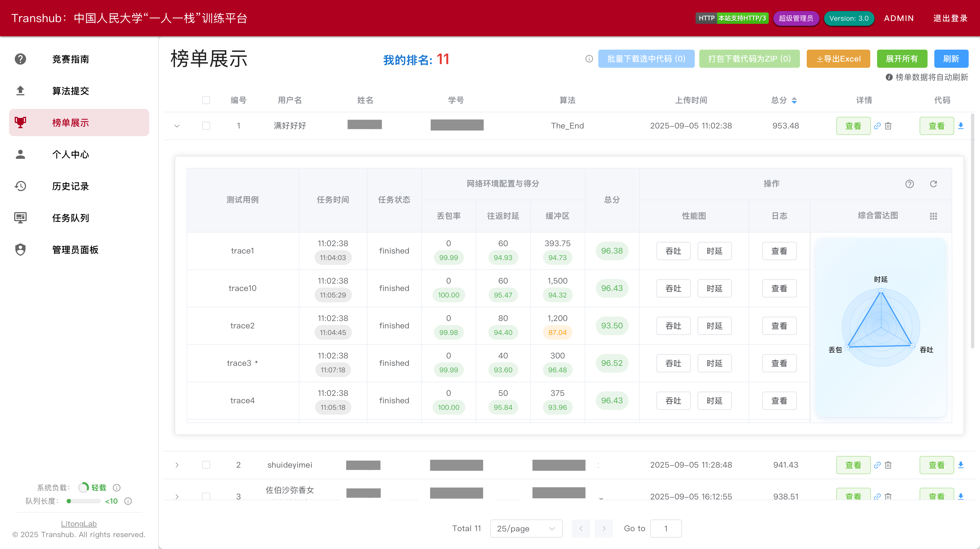The height and width of the screenshot is (549, 980).
Task: Expand the shuideyimei row details
Action: (x=177, y=465)
